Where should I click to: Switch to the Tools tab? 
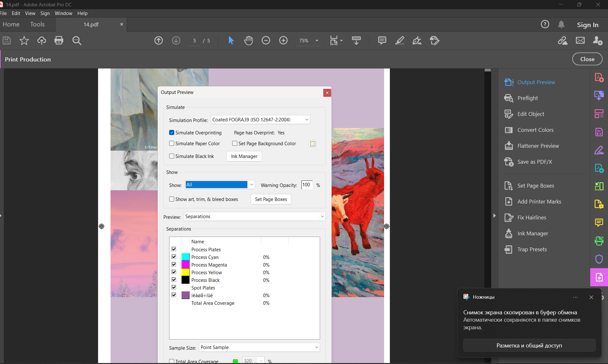click(37, 25)
